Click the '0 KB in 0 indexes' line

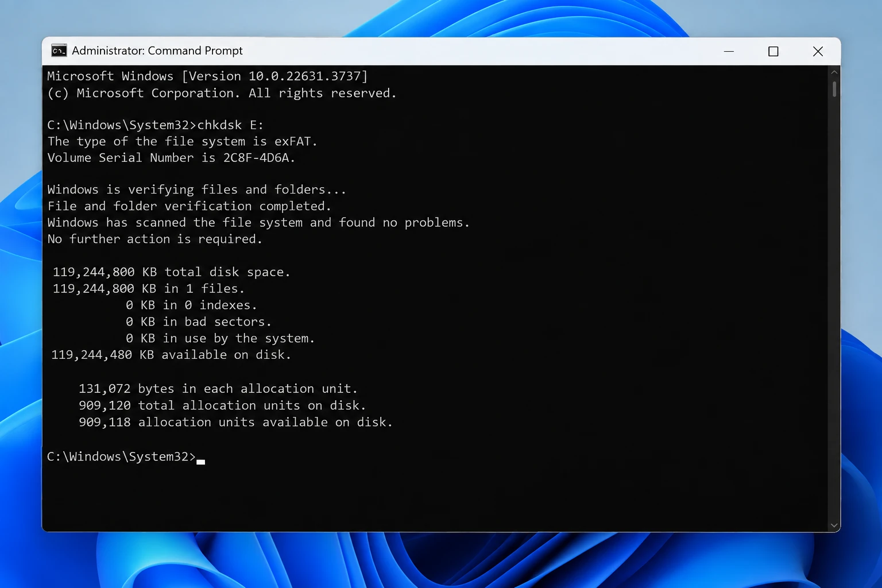191,305
